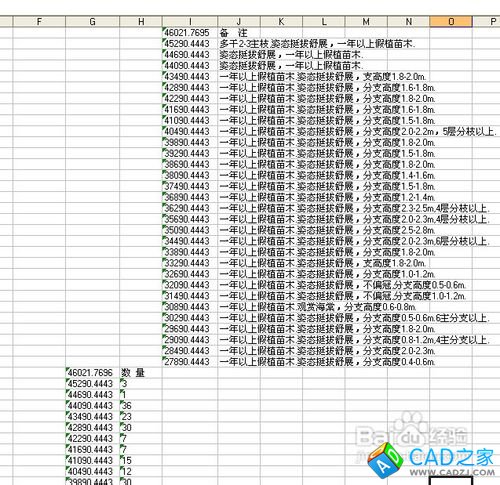Click cell 43490.4443 in column I
Image resolution: width=500 pixels, height=485 pixels.
pyautogui.click(x=190, y=77)
